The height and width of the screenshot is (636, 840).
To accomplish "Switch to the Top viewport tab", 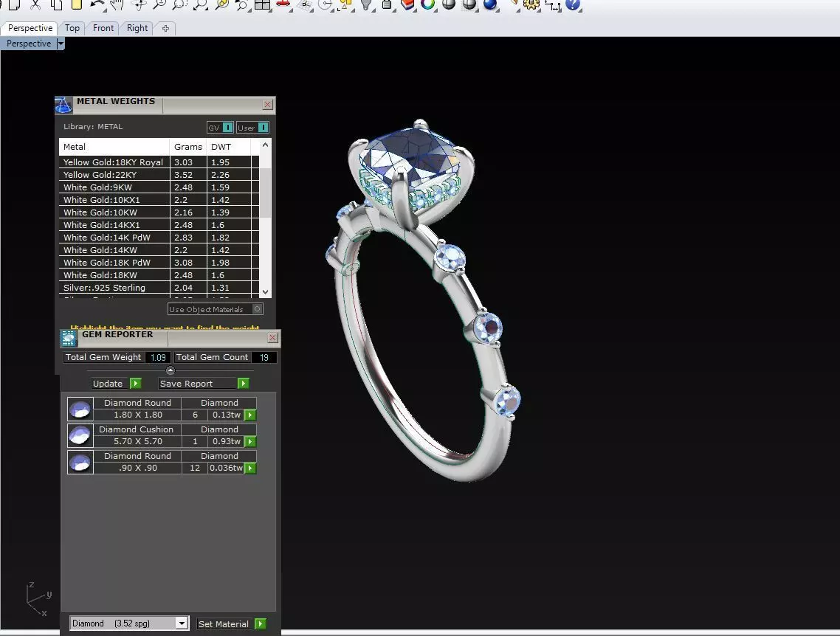I will [72, 28].
